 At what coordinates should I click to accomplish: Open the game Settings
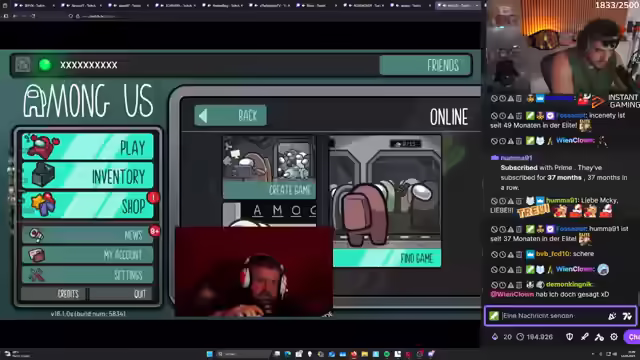click(88, 275)
